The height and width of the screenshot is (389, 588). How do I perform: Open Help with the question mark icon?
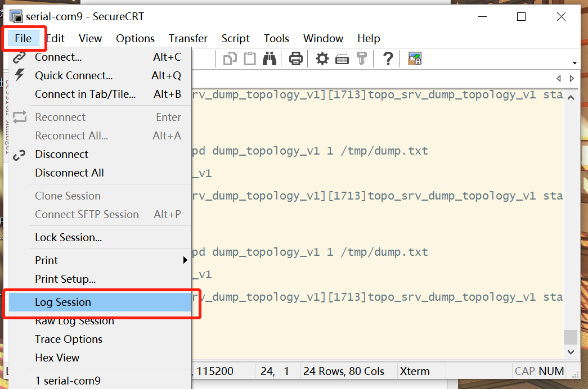click(388, 58)
